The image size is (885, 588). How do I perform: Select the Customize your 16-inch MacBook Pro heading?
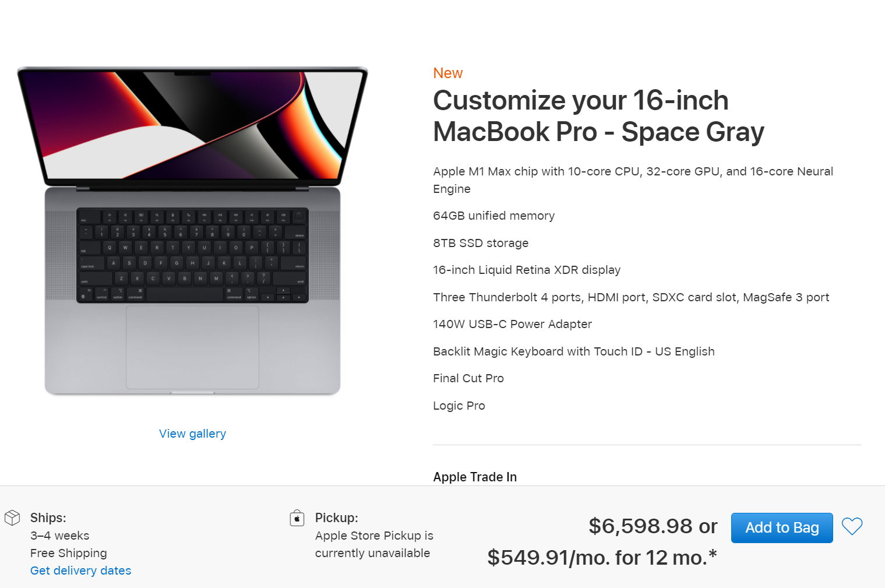598,116
